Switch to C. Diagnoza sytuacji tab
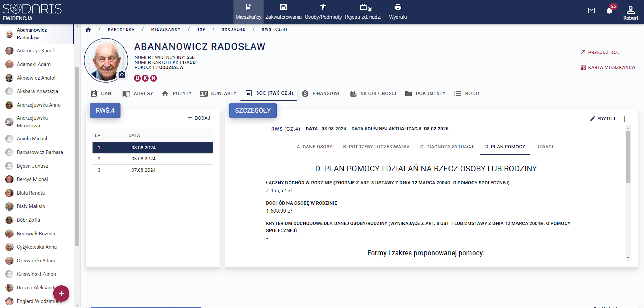Viewport: 644px width, 308px height. [447, 147]
